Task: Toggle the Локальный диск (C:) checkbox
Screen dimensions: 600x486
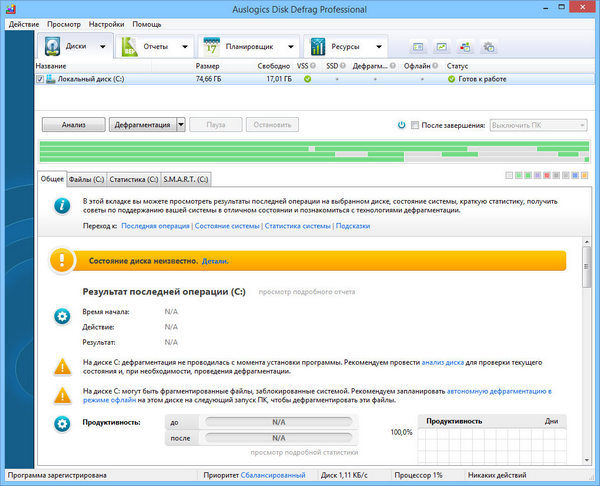Action: point(40,79)
